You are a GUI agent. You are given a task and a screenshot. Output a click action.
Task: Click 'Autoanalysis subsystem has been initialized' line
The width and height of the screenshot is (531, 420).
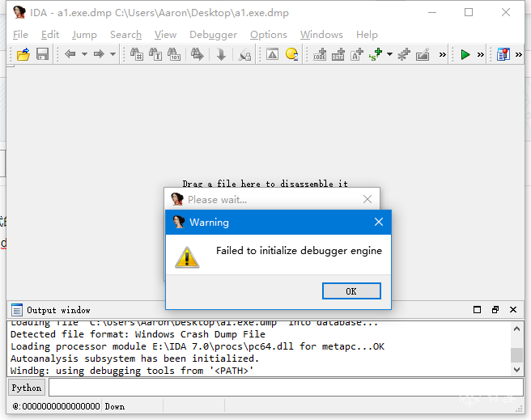135,358
